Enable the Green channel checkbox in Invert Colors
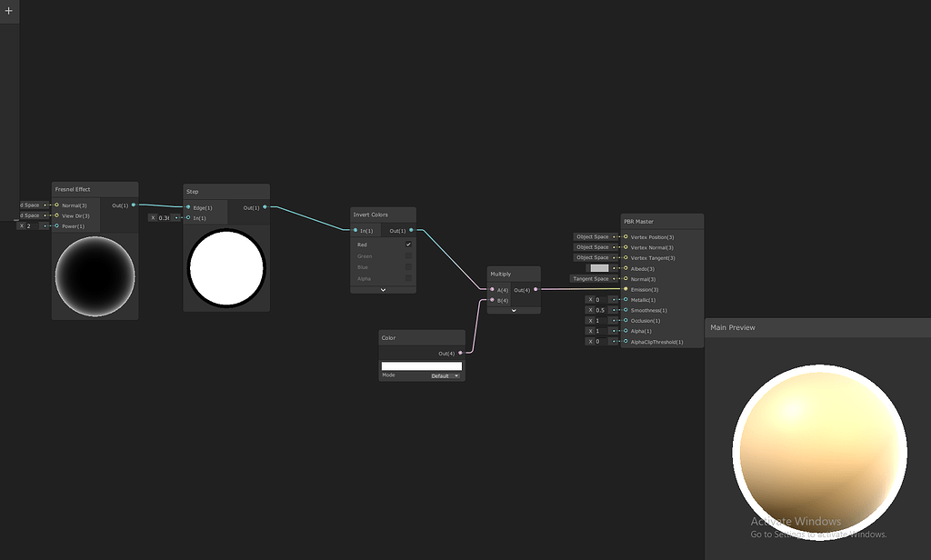This screenshot has width=931, height=560. 408,256
